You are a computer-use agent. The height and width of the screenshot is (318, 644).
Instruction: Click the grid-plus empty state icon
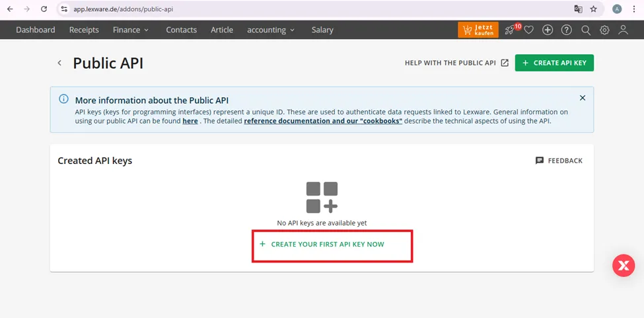click(322, 197)
